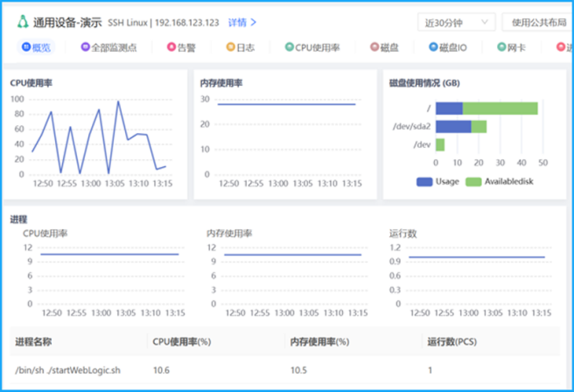
Task: Click the 10.5 memory usage value
Action: tap(298, 370)
